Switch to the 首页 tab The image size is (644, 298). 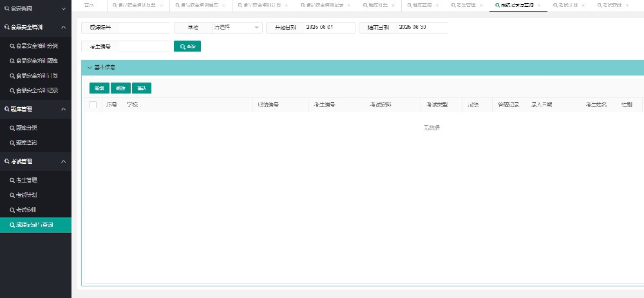[x=90, y=5]
